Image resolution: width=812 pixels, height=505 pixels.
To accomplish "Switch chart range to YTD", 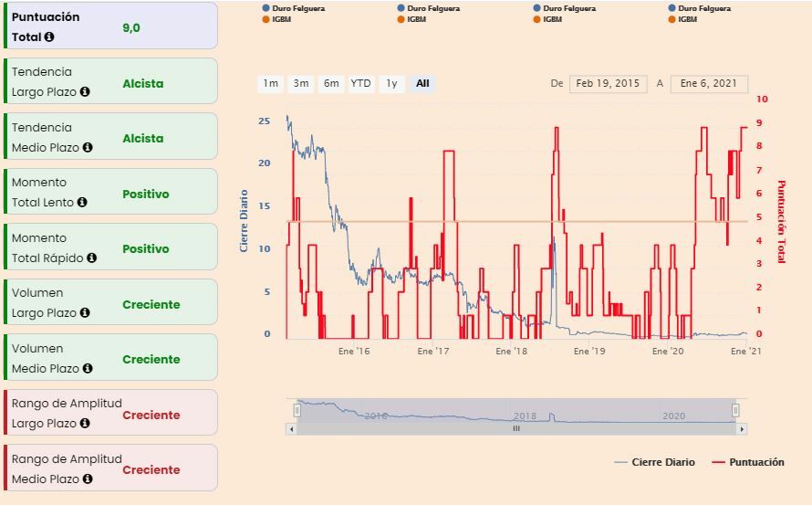I will [x=361, y=83].
